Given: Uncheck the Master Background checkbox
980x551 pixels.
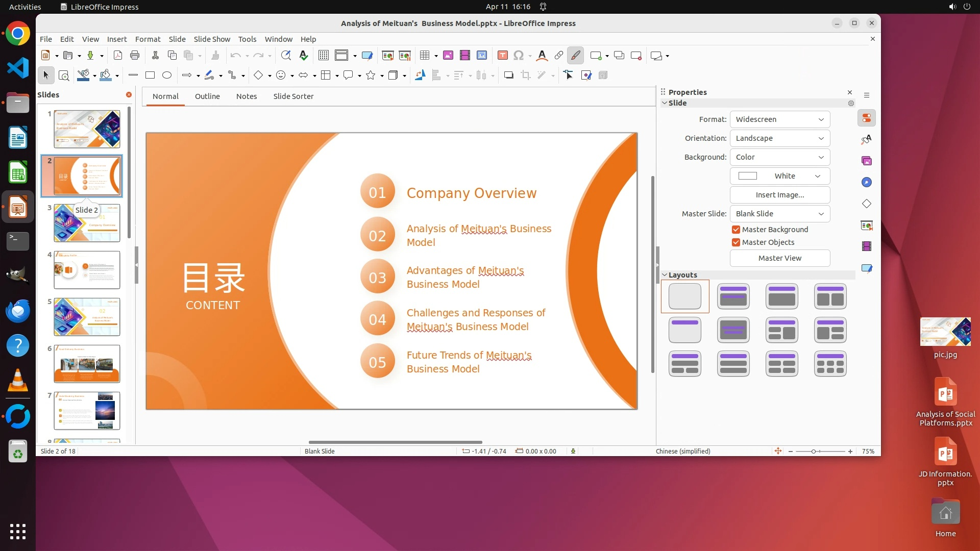Looking at the screenshot, I should point(736,230).
